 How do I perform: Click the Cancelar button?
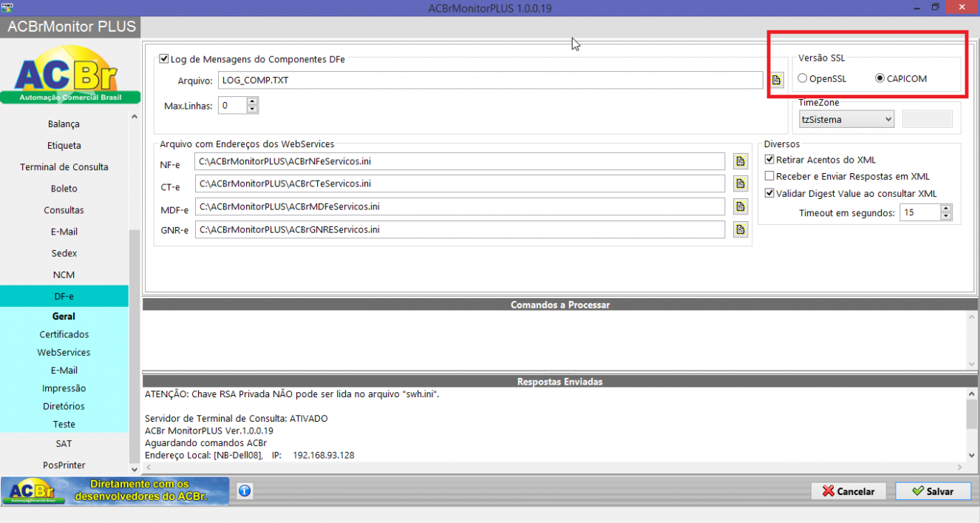coord(850,491)
